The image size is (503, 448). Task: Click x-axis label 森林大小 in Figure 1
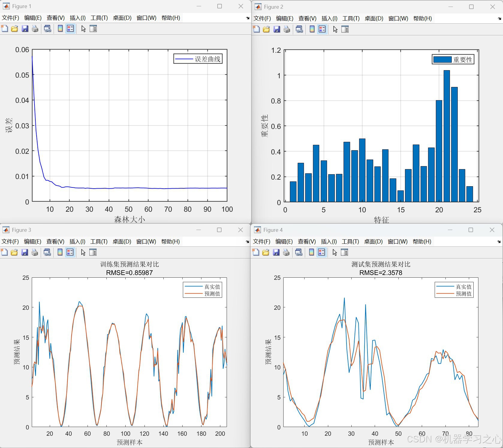point(129,220)
